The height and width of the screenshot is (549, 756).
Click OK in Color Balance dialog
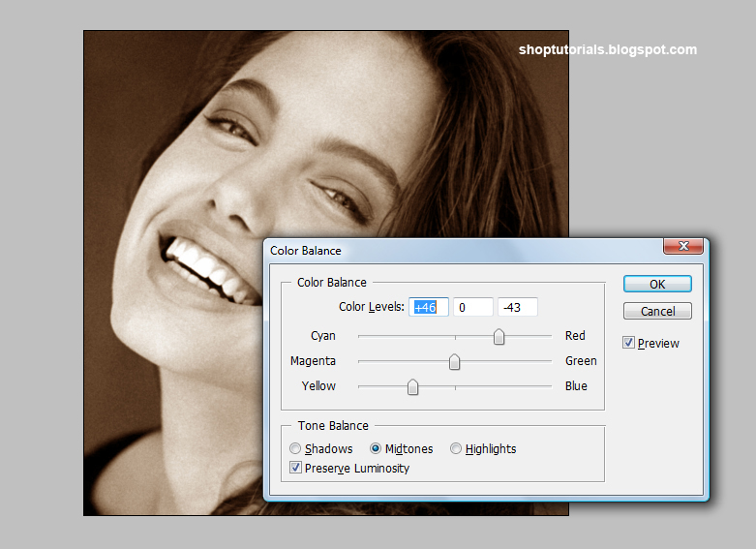pyautogui.click(x=657, y=284)
